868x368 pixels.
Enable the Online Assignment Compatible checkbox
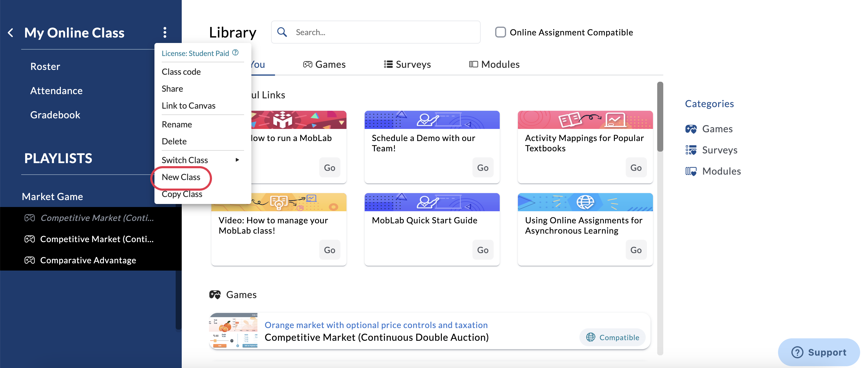pos(501,32)
